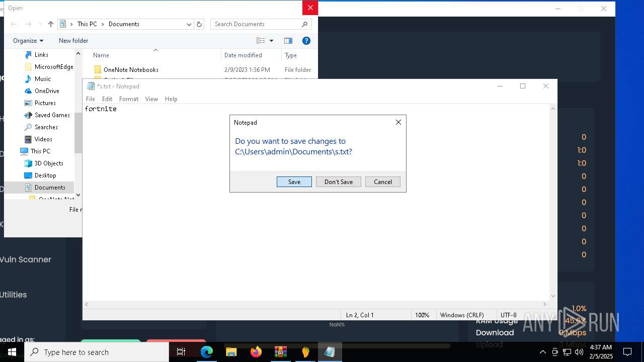Expand the address bar path dropdown

pos(189,24)
